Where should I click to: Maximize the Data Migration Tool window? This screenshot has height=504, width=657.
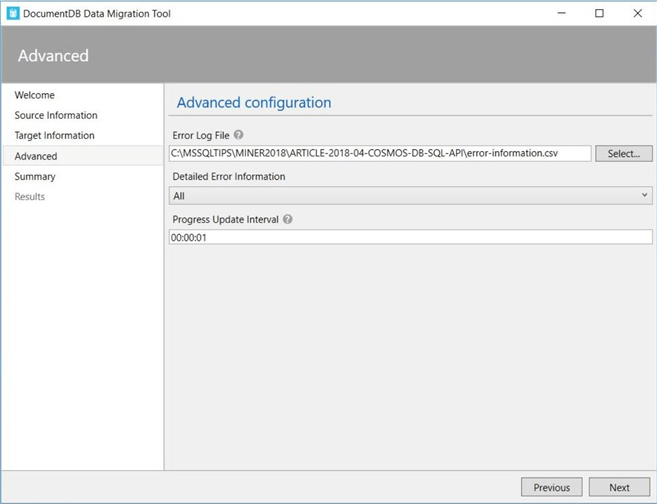pyautogui.click(x=599, y=13)
